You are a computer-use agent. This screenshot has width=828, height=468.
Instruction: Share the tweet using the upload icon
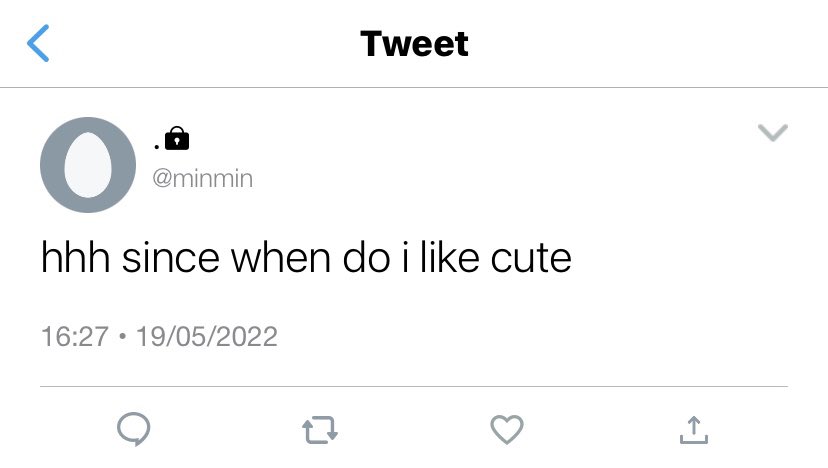click(693, 430)
